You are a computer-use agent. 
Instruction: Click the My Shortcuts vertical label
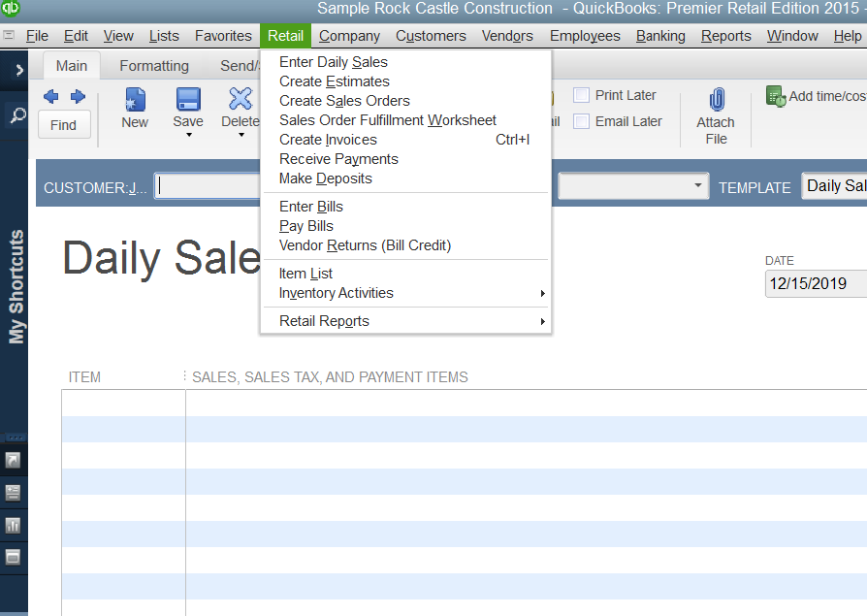click(16, 286)
